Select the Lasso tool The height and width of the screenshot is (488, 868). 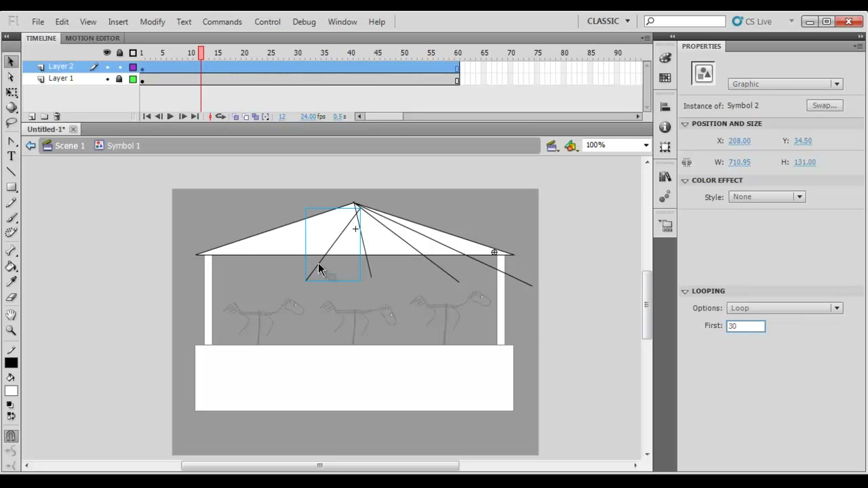coord(11,123)
